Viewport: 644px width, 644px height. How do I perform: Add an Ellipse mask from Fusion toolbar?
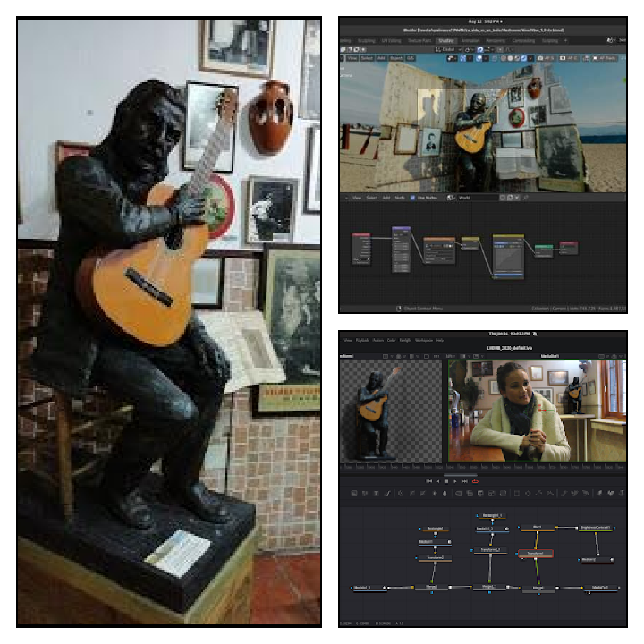point(528,493)
